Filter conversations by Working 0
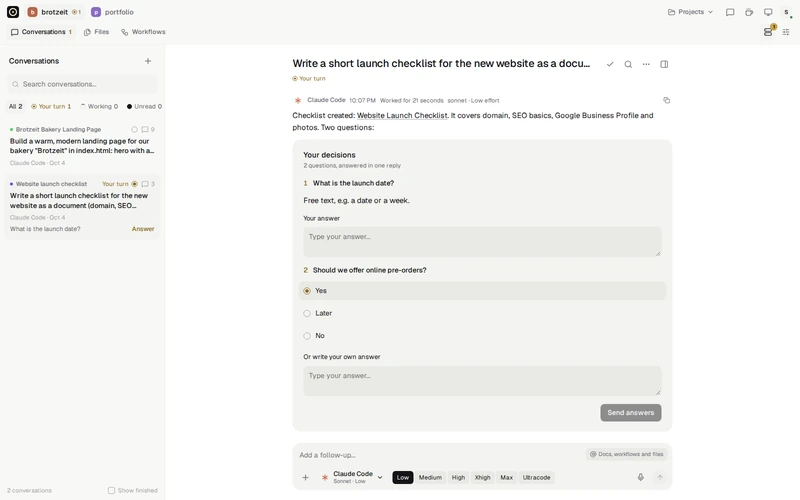The width and height of the screenshot is (800, 500). 99,107
